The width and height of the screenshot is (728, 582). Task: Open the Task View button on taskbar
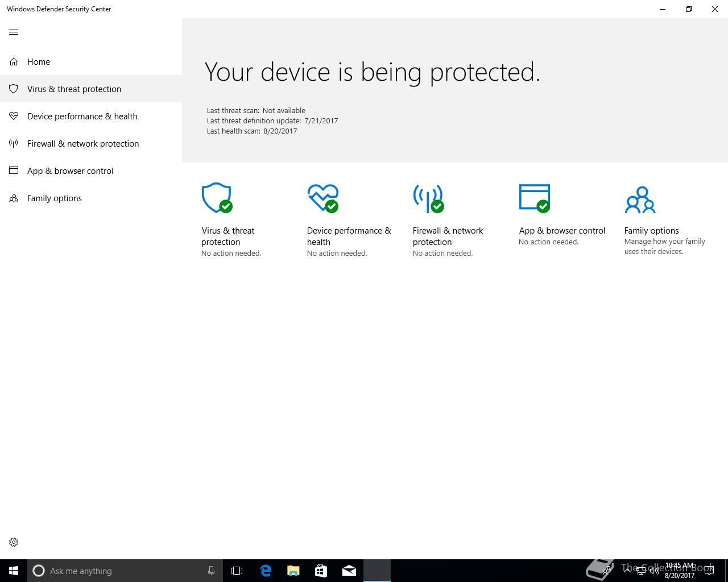click(x=237, y=571)
